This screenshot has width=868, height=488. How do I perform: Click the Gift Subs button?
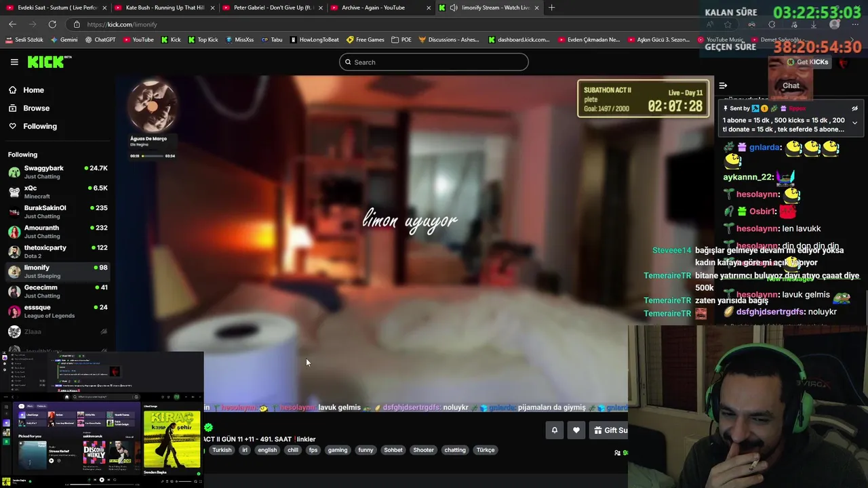click(609, 430)
